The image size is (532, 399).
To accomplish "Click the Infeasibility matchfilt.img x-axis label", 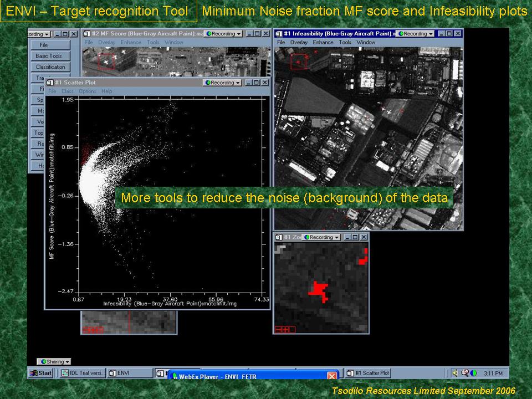I will (170, 304).
